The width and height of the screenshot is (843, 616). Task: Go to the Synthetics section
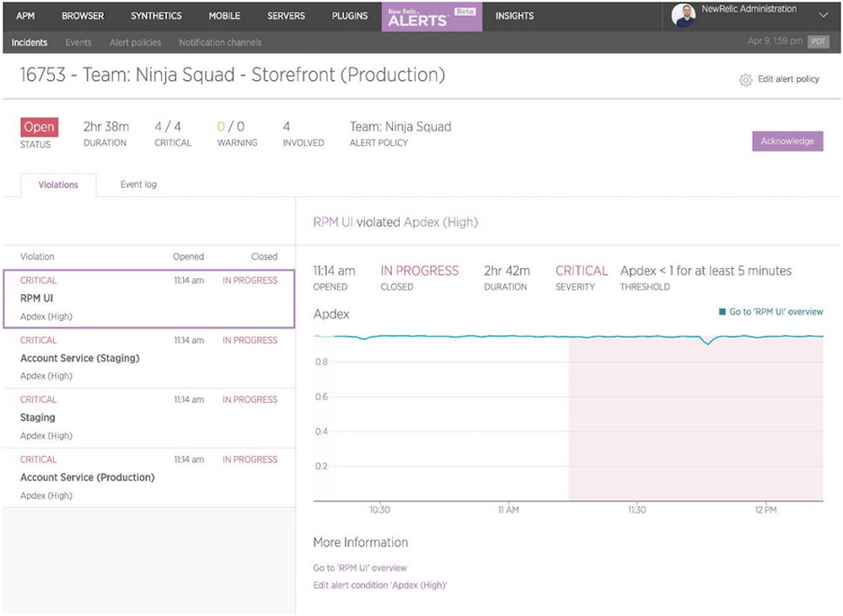click(156, 16)
